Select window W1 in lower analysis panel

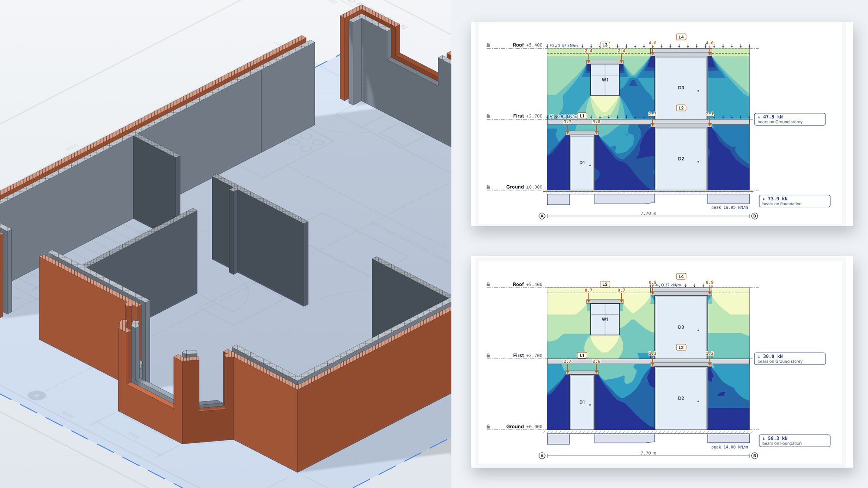tap(605, 319)
